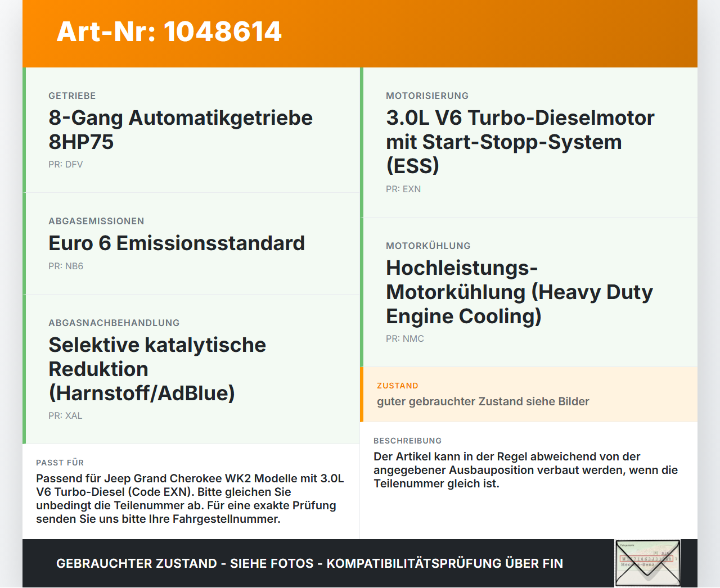Click the PR: NMC code label
Image resolution: width=720 pixels, height=588 pixels.
pyautogui.click(x=405, y=339)
